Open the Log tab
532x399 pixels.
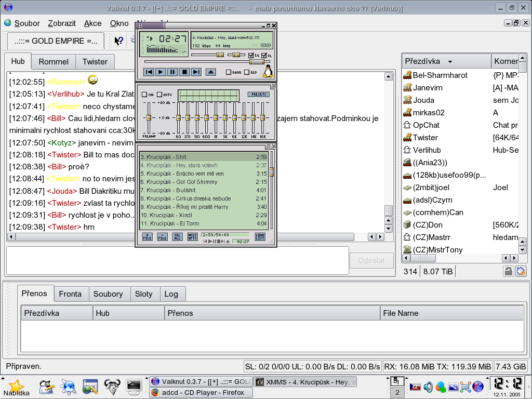[171, 294]
